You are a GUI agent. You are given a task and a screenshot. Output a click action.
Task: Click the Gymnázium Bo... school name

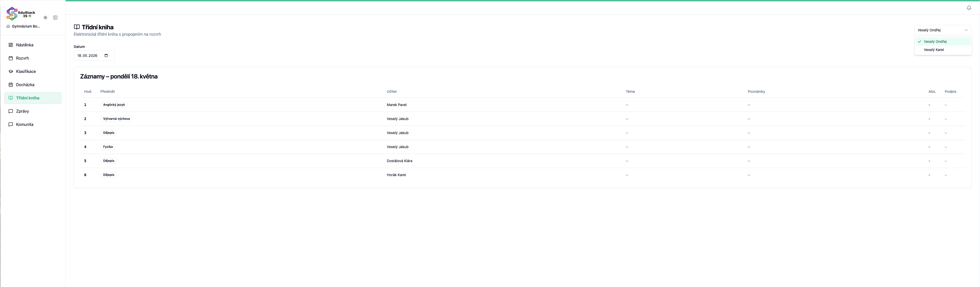click(x=26, y=26)
